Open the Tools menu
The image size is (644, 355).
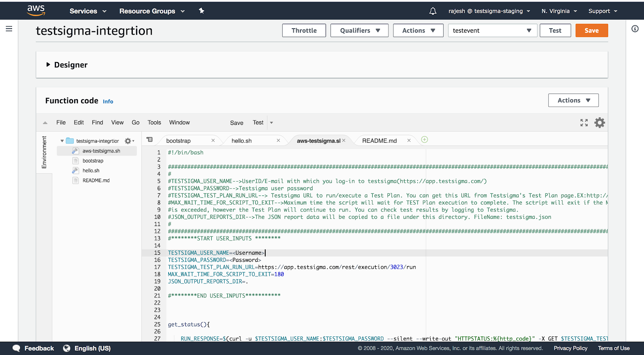154,122
